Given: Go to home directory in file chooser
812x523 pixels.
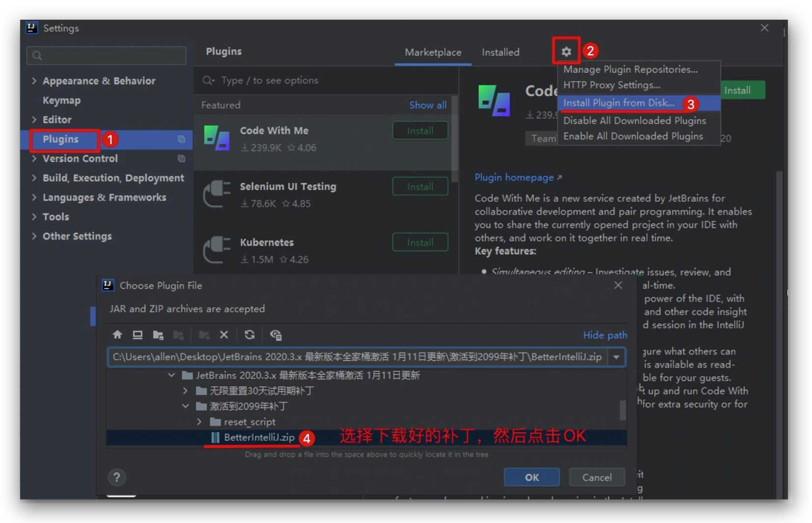Looking at the screenshot, I should 117,335.
